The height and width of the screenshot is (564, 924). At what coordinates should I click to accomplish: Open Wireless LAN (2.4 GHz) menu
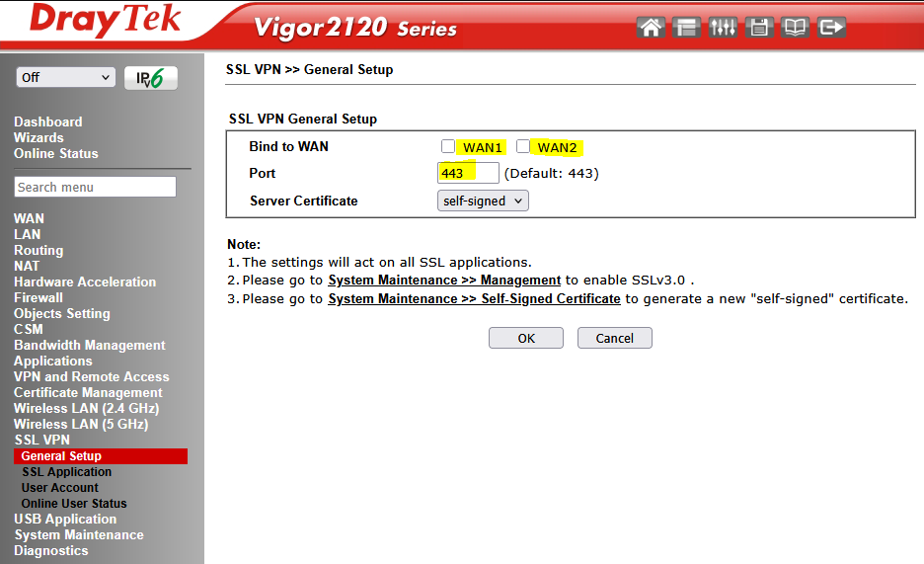[87, 408]
